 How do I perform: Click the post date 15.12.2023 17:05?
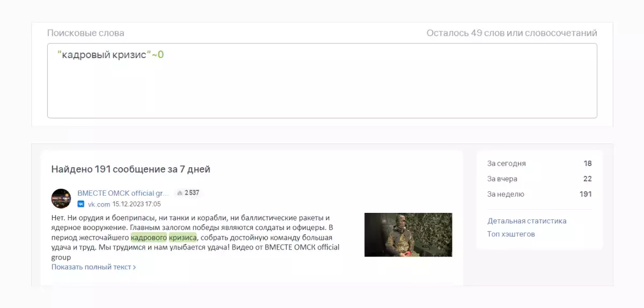[137, 204]
